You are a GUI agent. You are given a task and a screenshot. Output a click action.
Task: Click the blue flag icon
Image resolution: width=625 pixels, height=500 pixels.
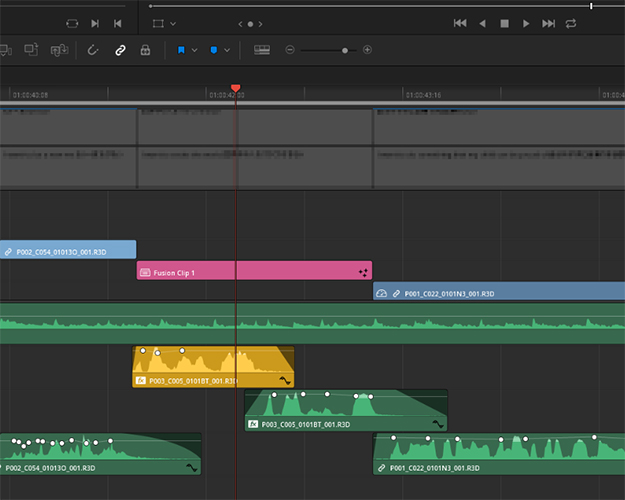click(181, 49)
